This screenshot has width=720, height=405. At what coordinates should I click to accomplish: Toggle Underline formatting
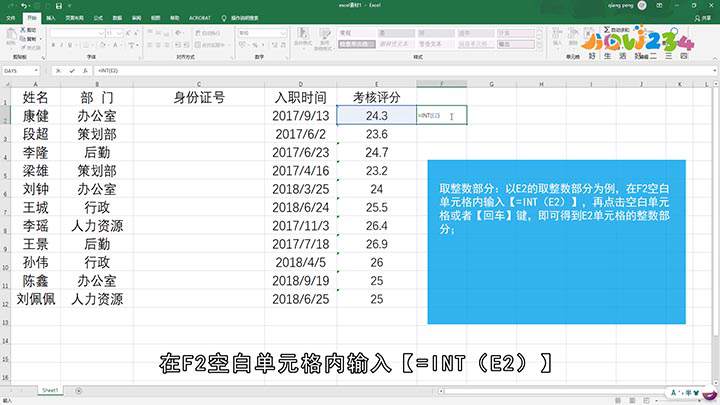click(x=70, y=45)
